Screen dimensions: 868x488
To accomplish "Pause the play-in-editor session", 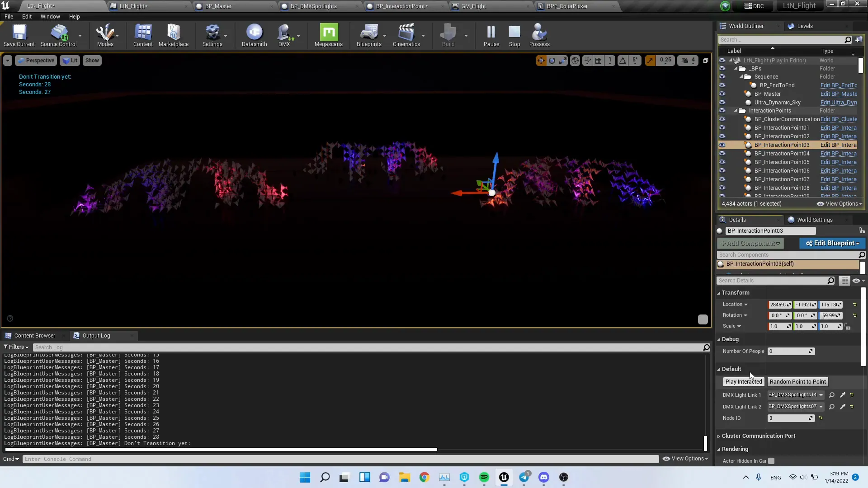I will (491, 35).
